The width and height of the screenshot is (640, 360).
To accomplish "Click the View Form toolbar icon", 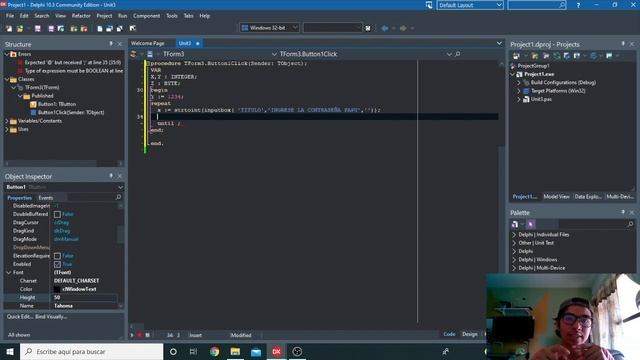I will (109, 29).
